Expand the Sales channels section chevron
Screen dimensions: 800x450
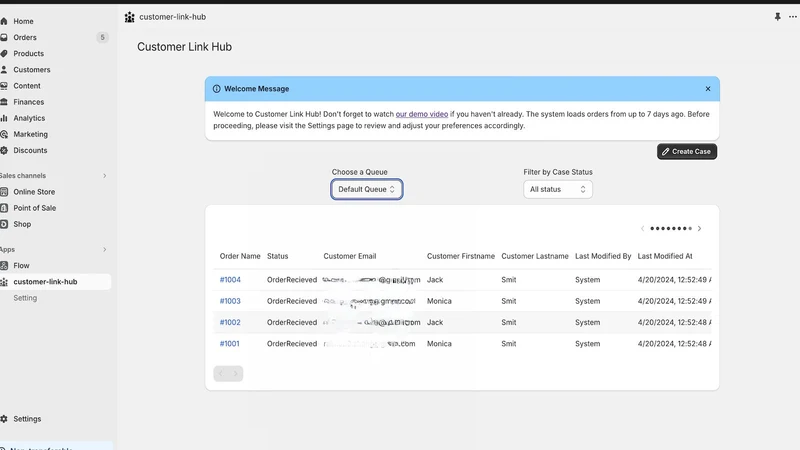click(105, 176)
